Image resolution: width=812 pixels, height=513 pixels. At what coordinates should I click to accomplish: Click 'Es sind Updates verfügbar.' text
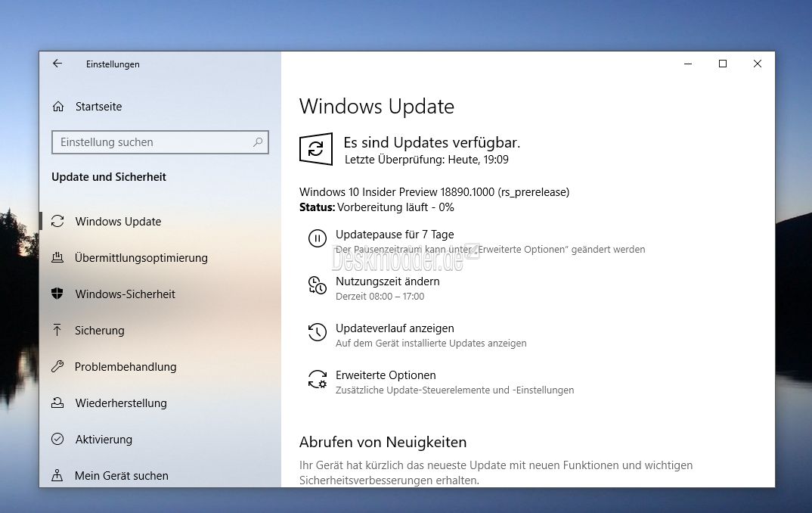(432, 142)
